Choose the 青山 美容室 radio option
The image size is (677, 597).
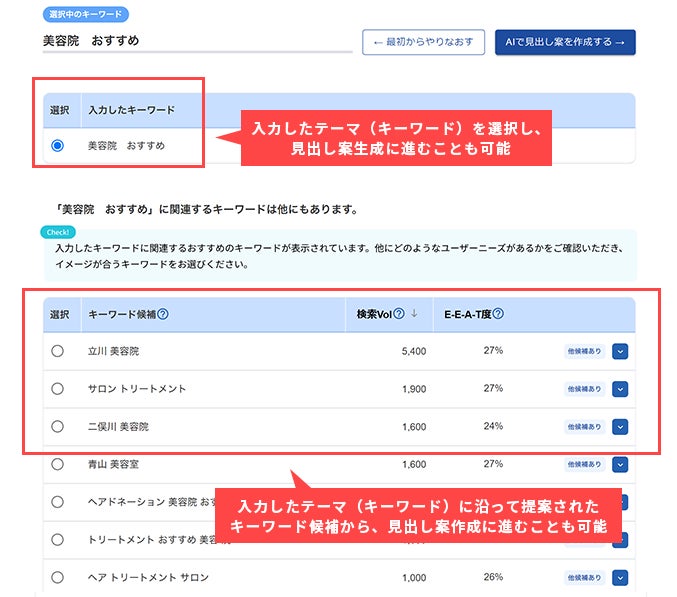57,464
